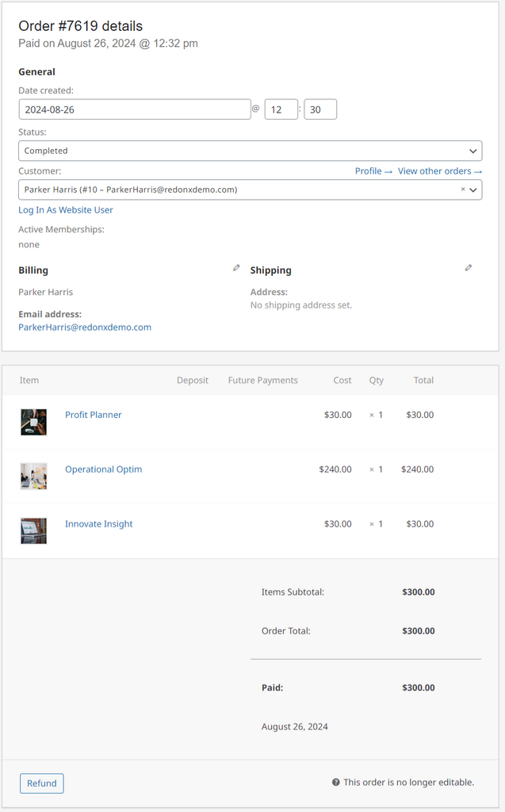Open customer Profile link

(373, 171)
